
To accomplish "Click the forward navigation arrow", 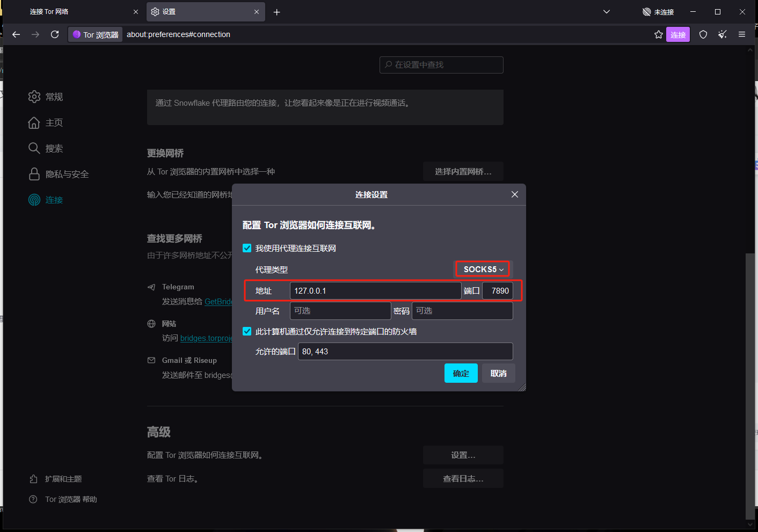I will tap(35, 34).
